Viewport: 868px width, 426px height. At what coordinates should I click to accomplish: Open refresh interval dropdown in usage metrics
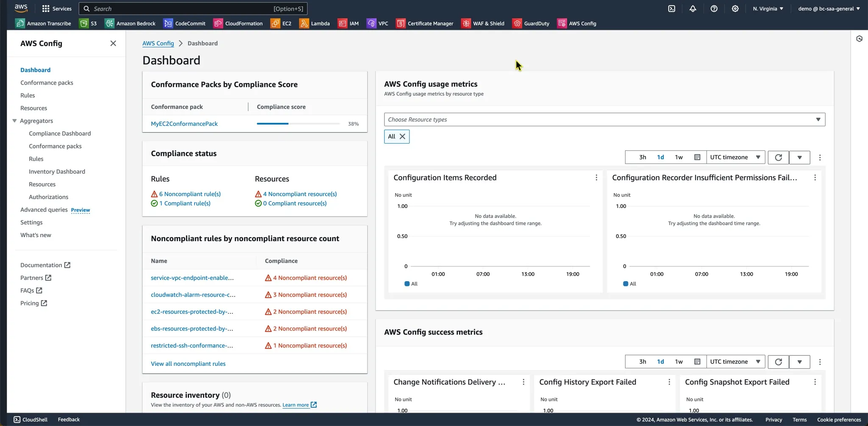pos(799,158)
